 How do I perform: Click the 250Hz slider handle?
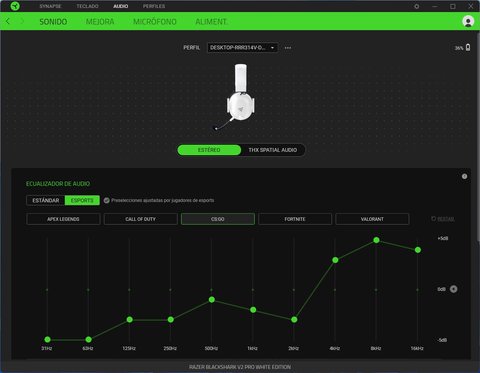pos(171,319)
